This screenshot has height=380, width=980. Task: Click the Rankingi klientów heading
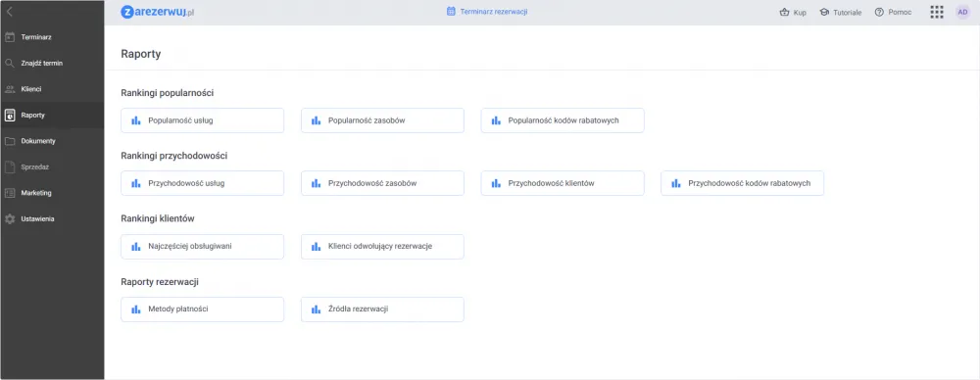(x=158, y=218)
